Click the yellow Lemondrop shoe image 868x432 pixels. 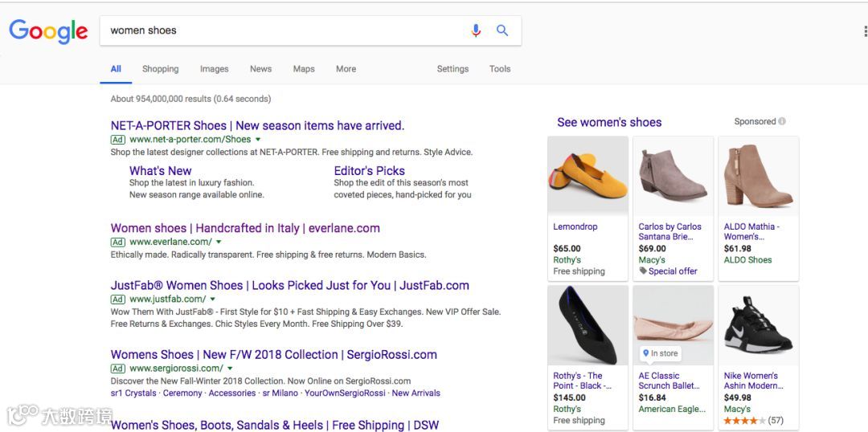click(x=588, y=177)
